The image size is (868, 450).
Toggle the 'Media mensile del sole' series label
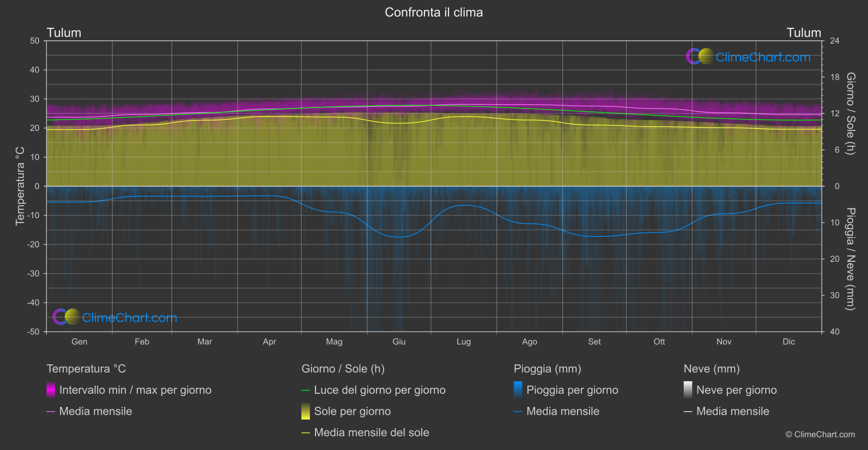pos(371,433)
